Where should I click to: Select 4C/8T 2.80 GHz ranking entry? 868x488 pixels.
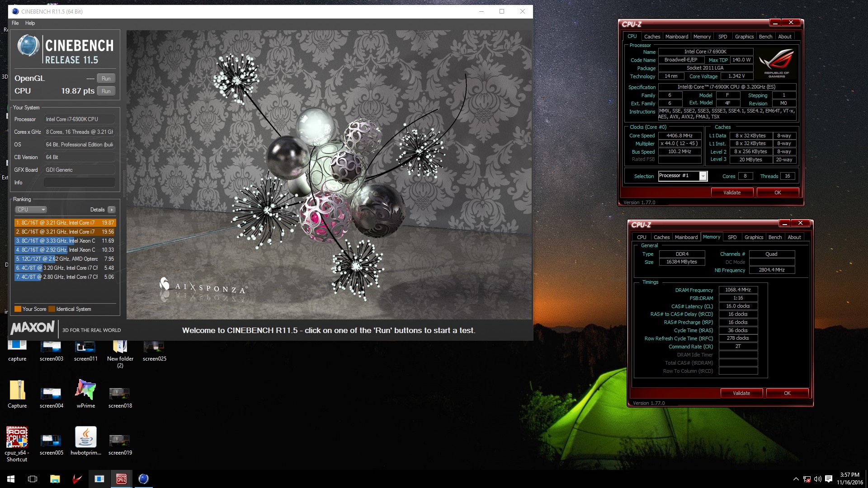(x=65, y=277)
